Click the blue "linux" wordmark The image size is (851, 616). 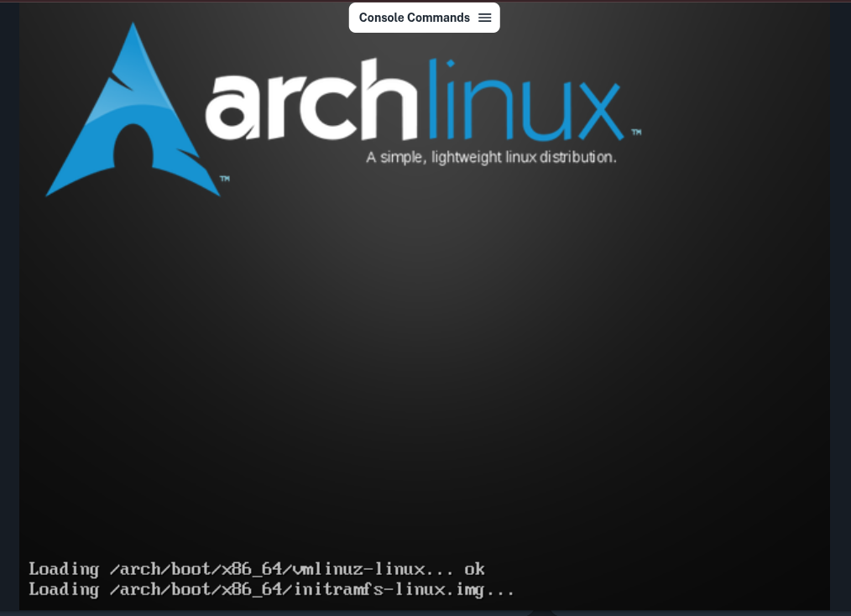point(525,102)
